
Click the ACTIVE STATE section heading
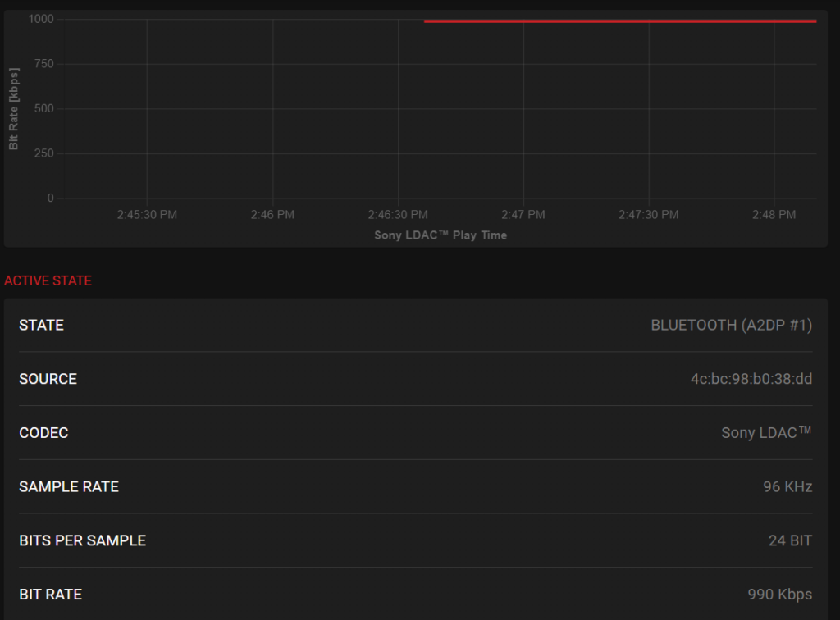pos(48,280)
